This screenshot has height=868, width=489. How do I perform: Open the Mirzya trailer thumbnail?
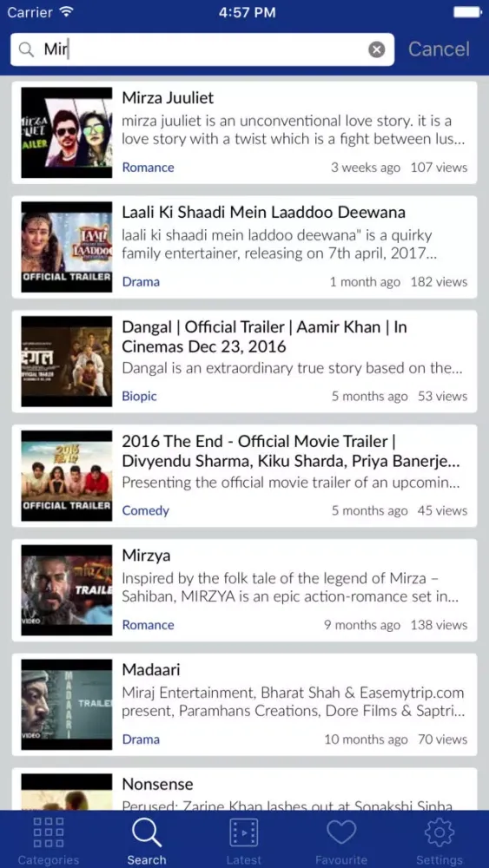67,590
